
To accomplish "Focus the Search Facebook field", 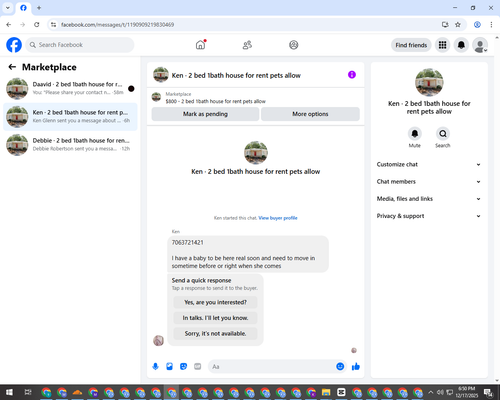I will pos(80,45).
